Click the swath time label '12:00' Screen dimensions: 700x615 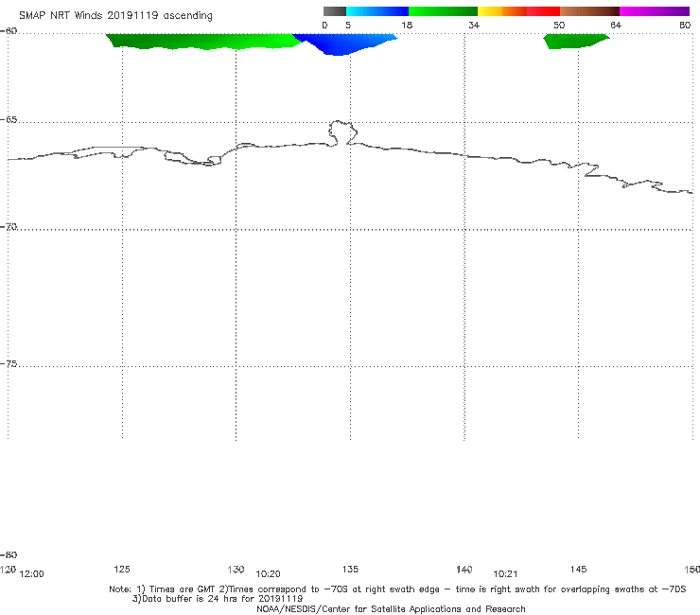click(32, 574)
